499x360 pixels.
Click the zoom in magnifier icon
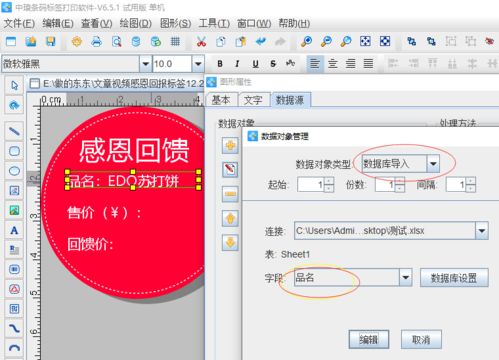306,42
